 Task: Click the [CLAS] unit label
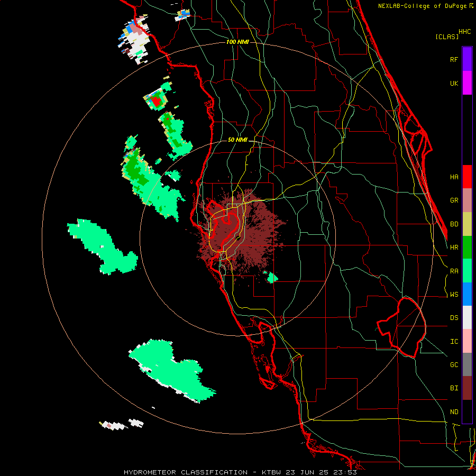447,36
